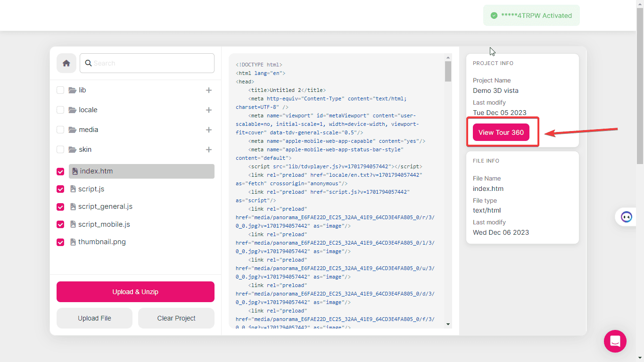Click the Untitled 2 title code line
This screenshot has width=644, height=362.
click(x=287, y=90)
